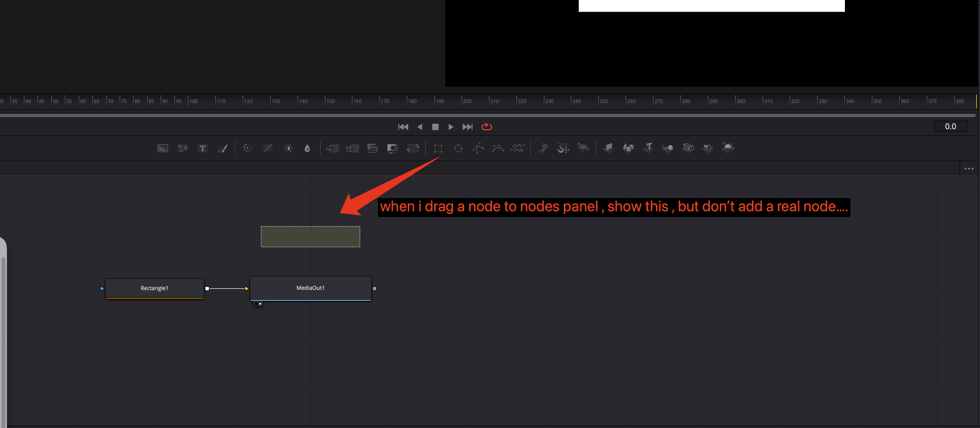Viewport: 980px width, 428px height.
Task: Click the current time field showing 0.0
Action: click(x=951, y=126)
